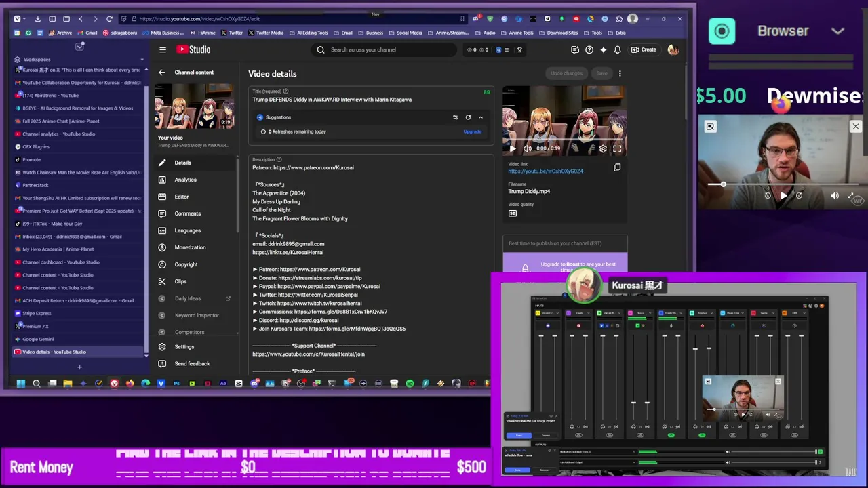Reload the browser page

pos(109,19)
